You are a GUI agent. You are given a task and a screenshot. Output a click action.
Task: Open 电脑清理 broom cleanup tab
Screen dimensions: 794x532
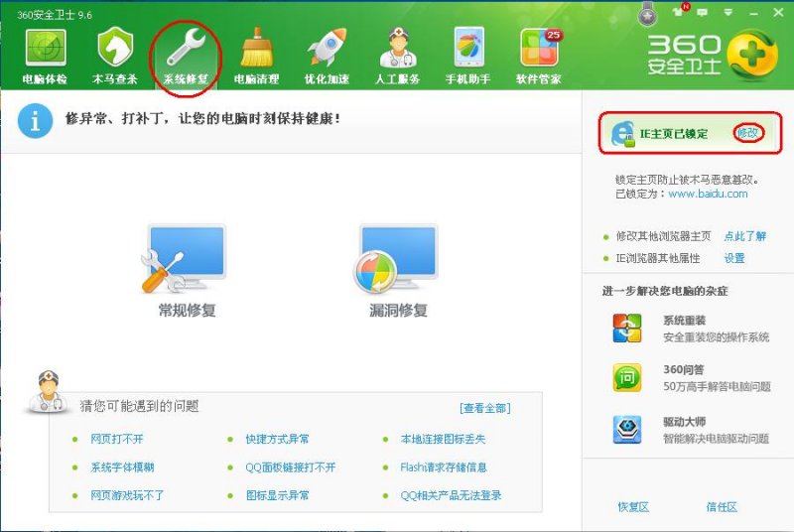click(x=256, y=56)
